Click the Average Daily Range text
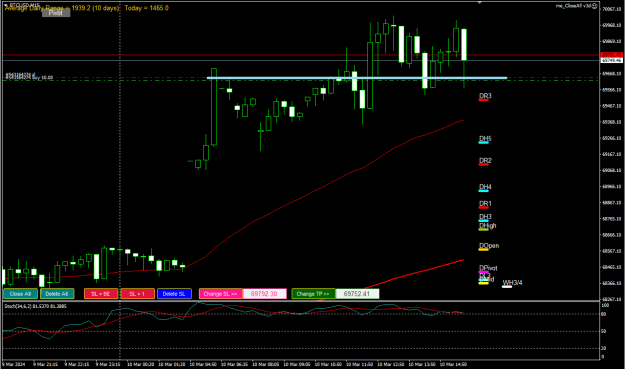 [62, 8]
